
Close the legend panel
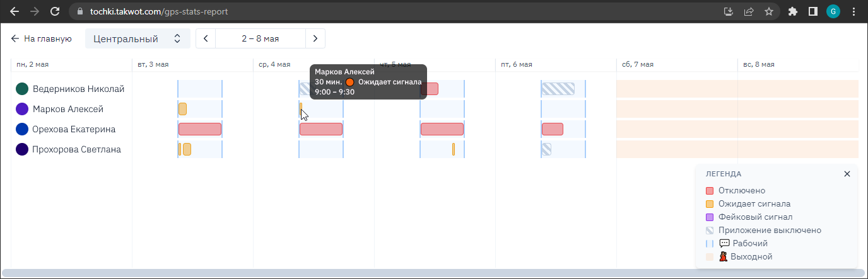pyautogui.click(x=847, y=174)
